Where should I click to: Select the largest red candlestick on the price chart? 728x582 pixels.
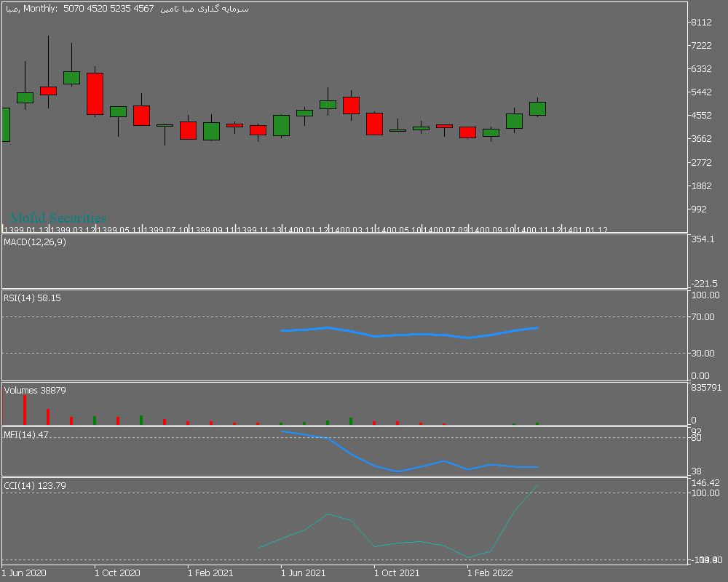tap(95, 94)
